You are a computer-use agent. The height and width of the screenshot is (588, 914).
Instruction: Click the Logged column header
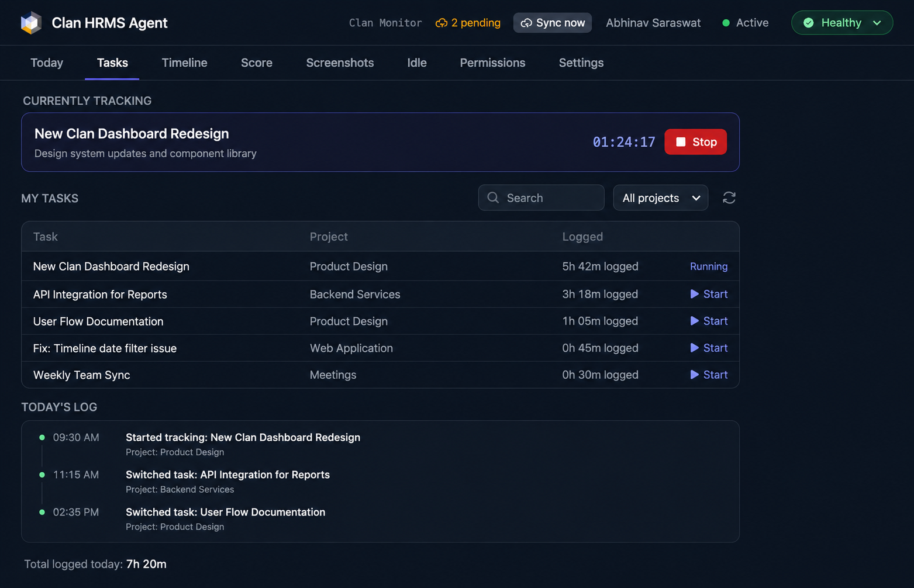click(582, 237)
